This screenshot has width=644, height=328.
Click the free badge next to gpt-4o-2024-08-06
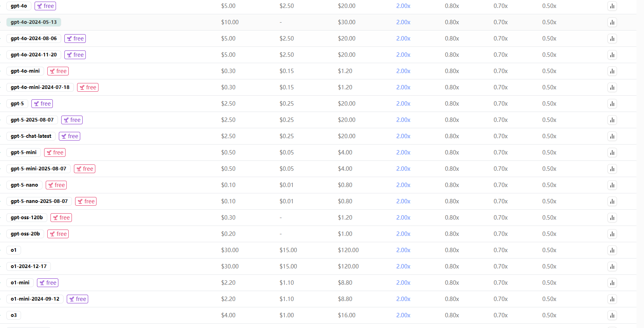[x=75, y=39]
